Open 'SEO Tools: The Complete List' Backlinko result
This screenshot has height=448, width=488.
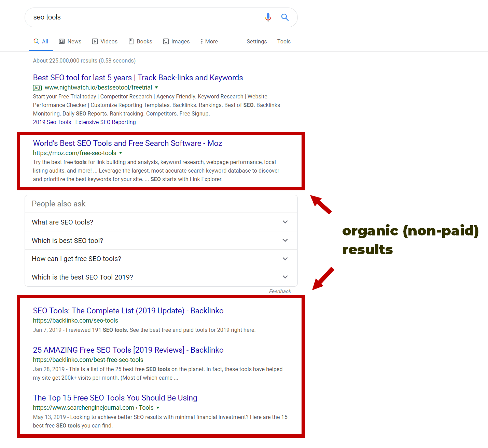click(128, 311)
